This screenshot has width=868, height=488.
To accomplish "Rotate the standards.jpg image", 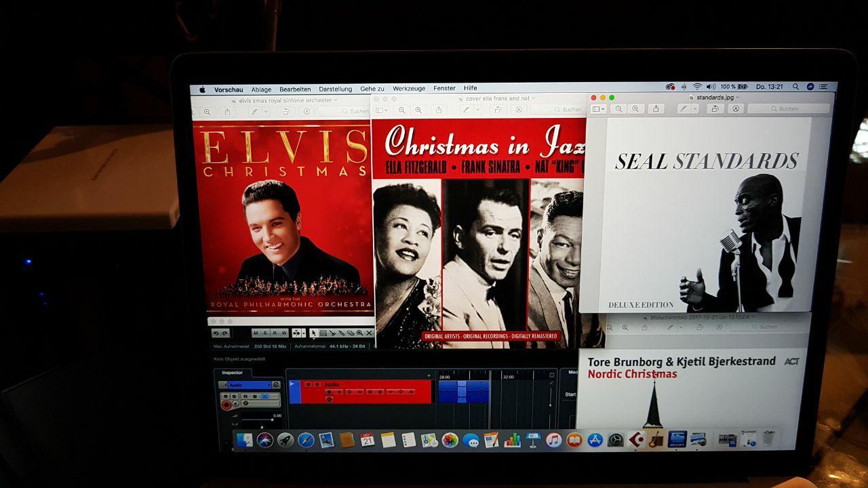I will [x=715, y=109].
